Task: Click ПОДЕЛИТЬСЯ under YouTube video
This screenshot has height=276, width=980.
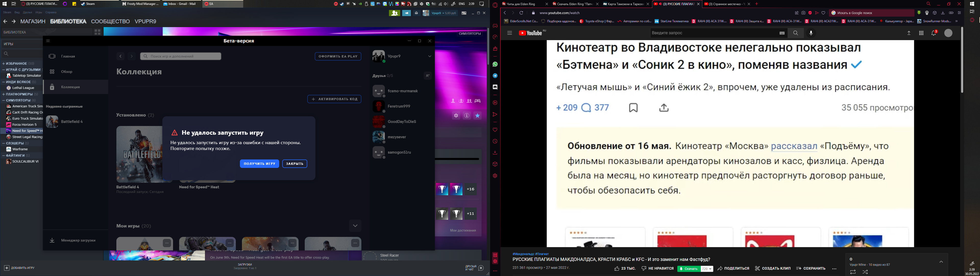Action: (x=733, y=269)
